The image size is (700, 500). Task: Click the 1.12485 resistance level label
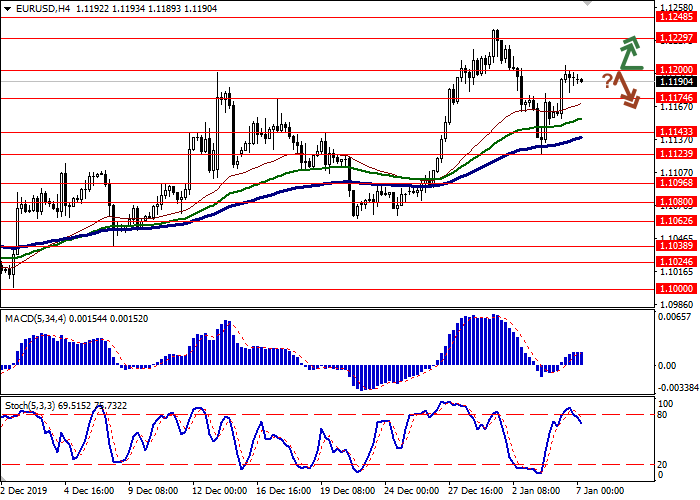click(x=676, y=16)
